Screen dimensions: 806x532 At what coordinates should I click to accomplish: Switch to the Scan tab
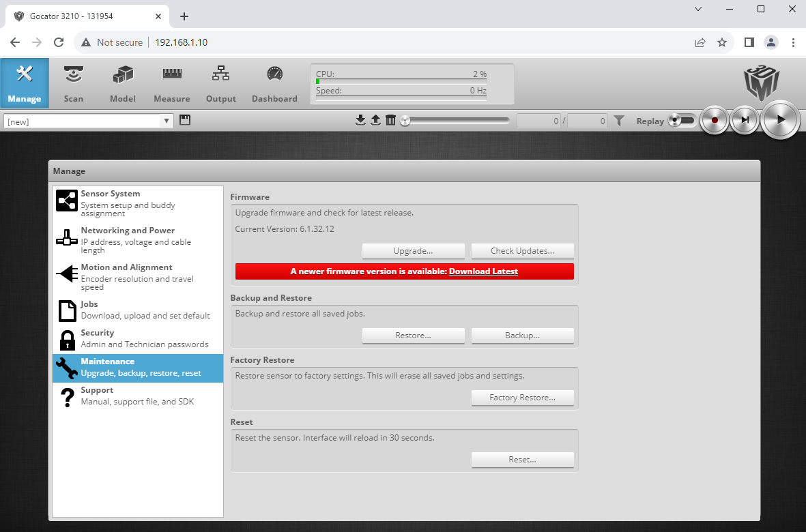coord(73,83)
